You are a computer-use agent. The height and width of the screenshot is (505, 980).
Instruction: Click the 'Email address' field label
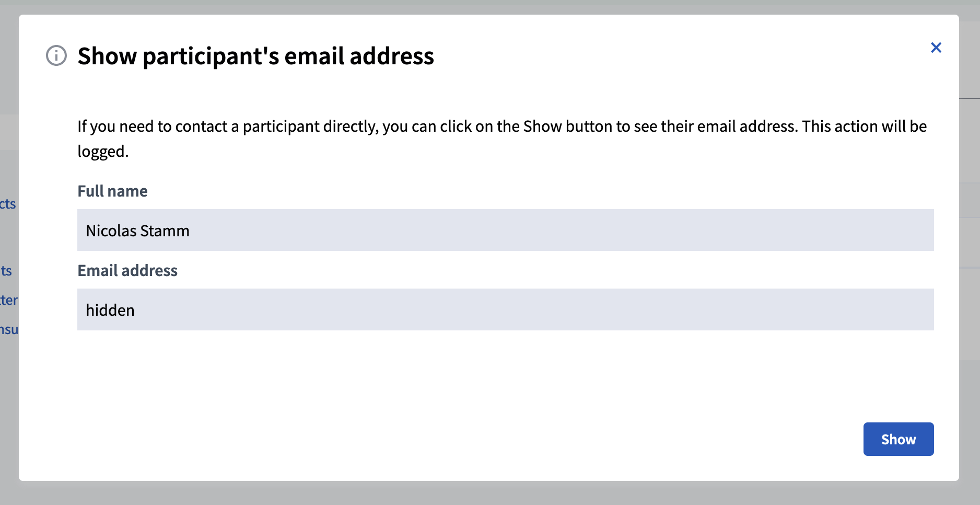coord(127,270)
